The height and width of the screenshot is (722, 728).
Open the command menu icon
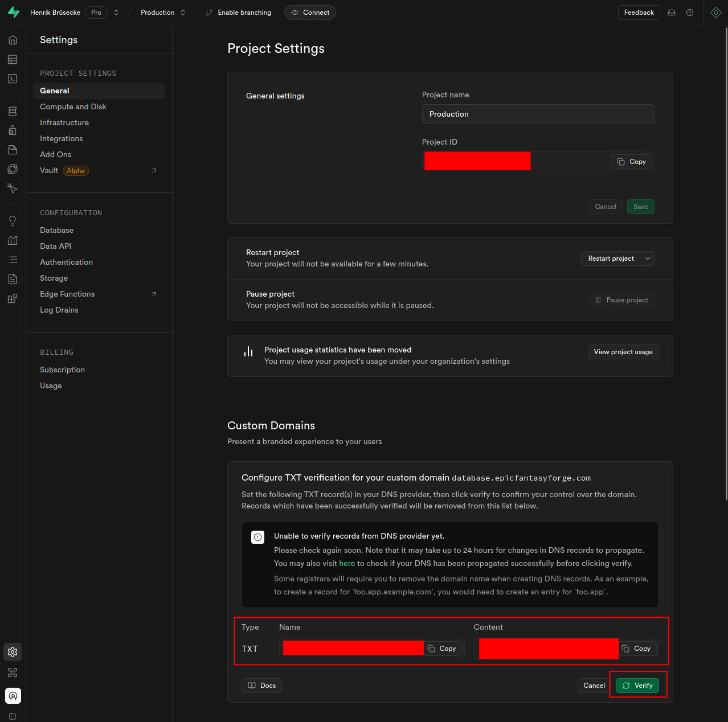[x=13, y=672]
